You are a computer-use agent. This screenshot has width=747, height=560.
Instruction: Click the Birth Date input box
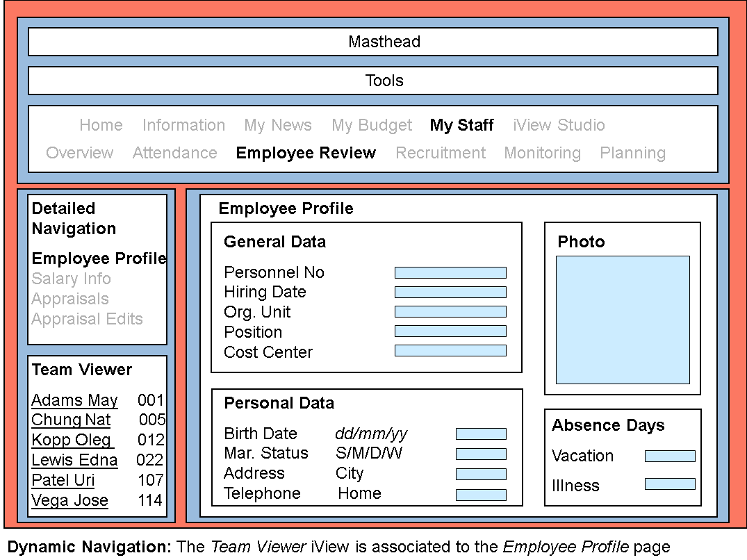(481, 434)
